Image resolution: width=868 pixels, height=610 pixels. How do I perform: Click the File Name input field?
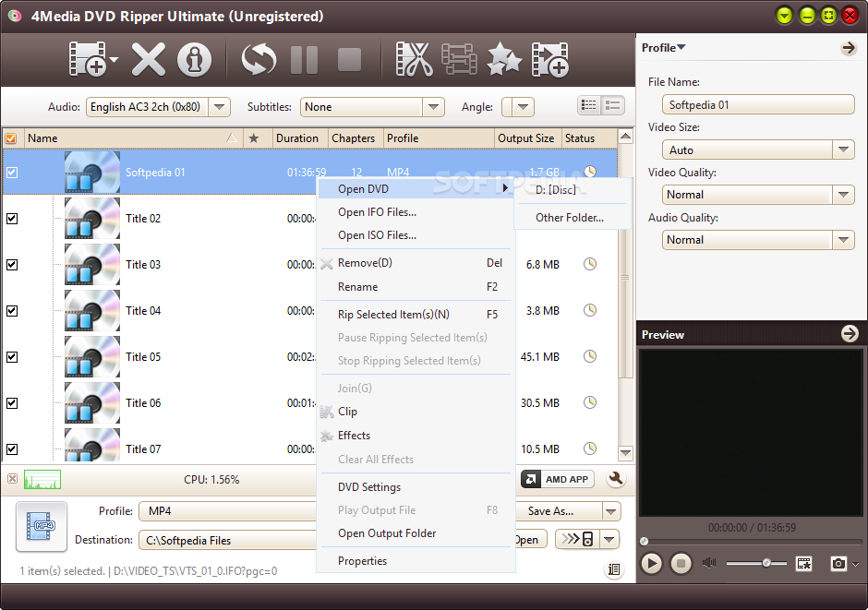[758, 104]
